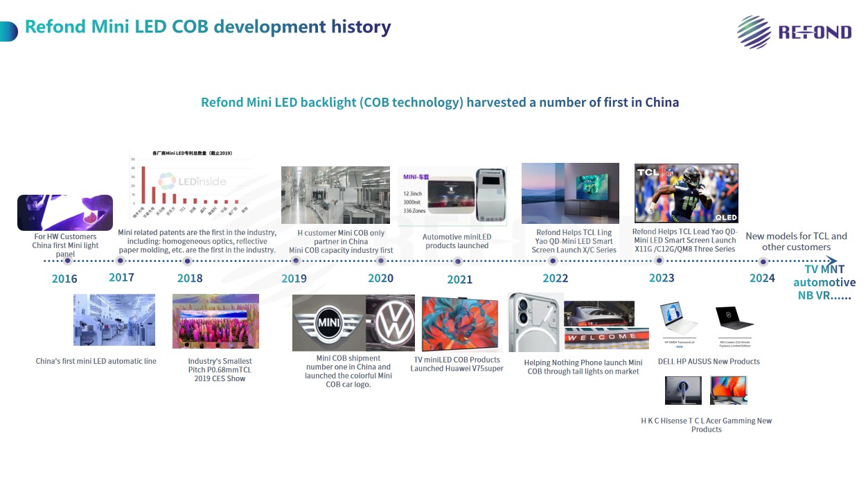Click the caption H customer Mini COB only partner
The height and width of the screenshot is (481, 868).
pyautogui.click(x=341, y=242)
